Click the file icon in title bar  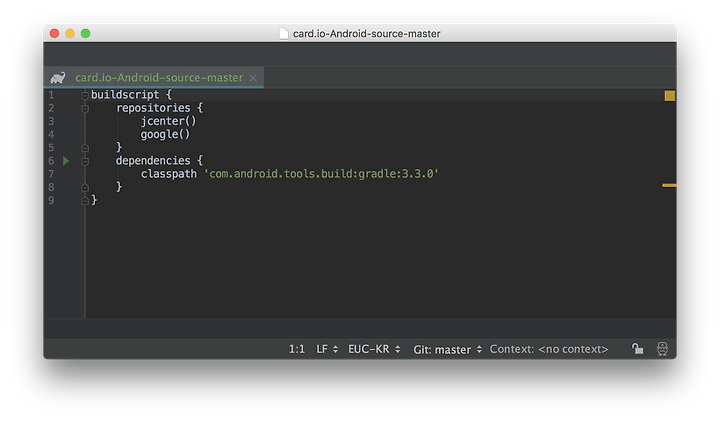tap(284, 34)
